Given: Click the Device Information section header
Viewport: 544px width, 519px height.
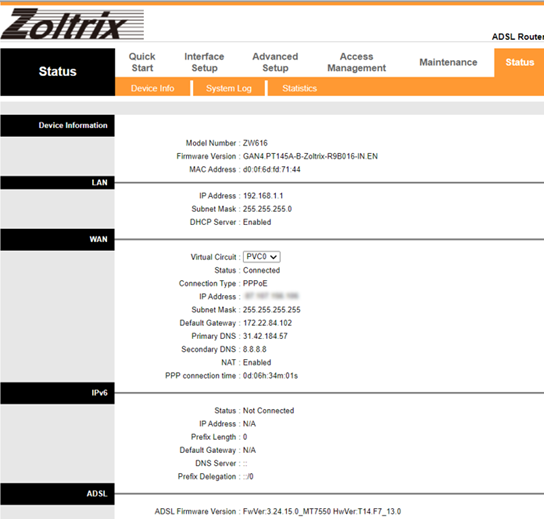Looking at the screenshot, I should pyautogui.click(x=58, y=125).
